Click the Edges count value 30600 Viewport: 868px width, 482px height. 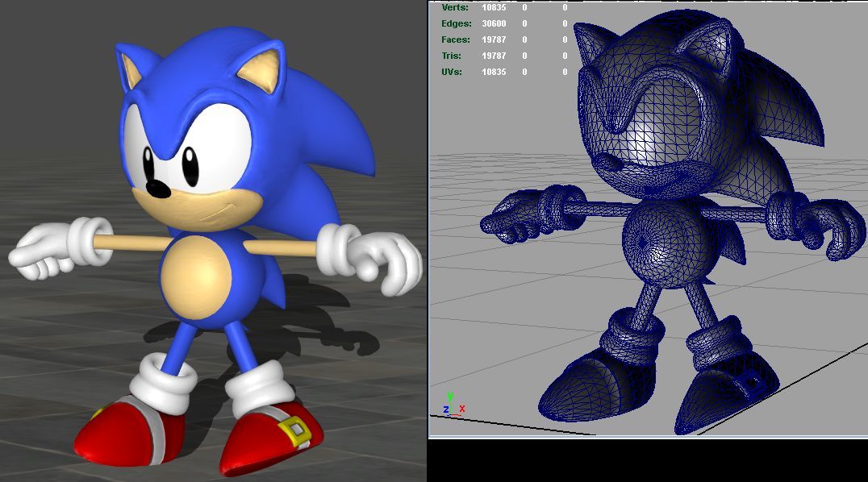click(x=494, y=23)
